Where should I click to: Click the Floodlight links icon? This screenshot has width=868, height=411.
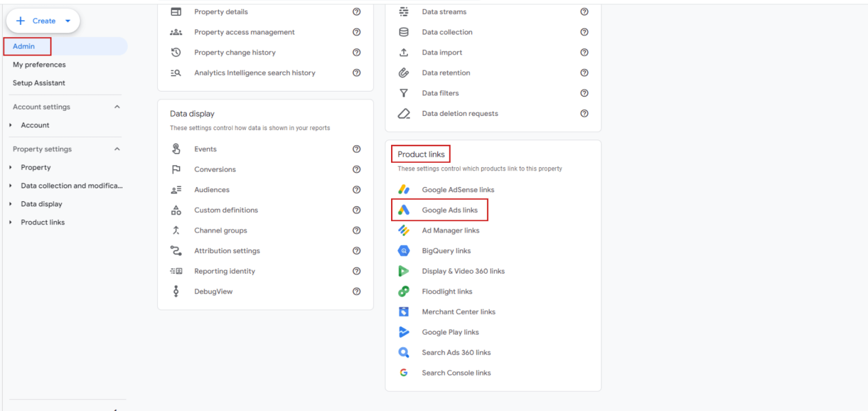tap(403, 291)
